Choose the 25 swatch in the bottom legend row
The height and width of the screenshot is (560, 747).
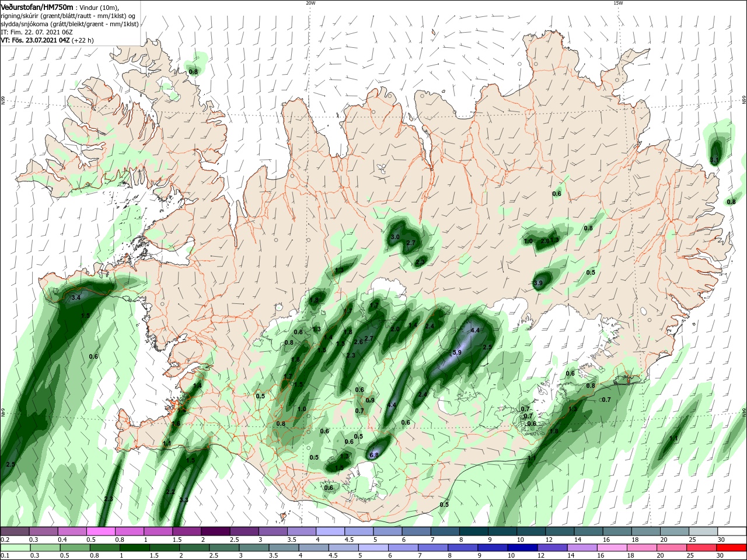pyautogui.click(x=701, y=548)
